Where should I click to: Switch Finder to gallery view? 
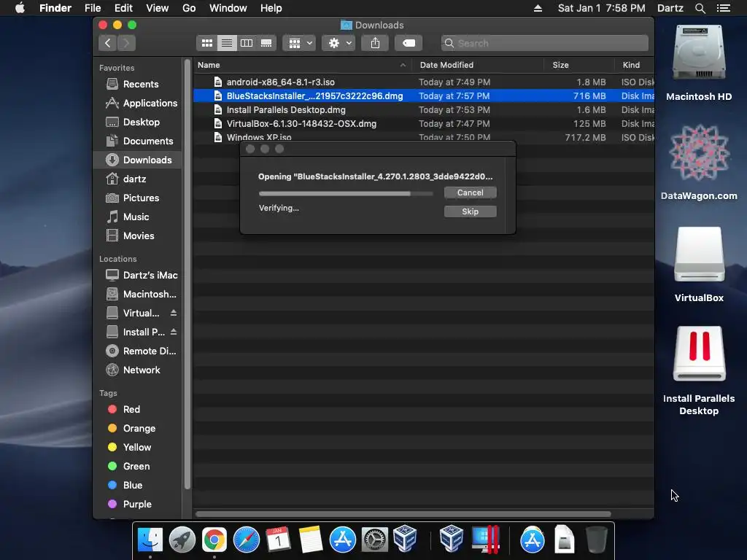click(266, 43)
